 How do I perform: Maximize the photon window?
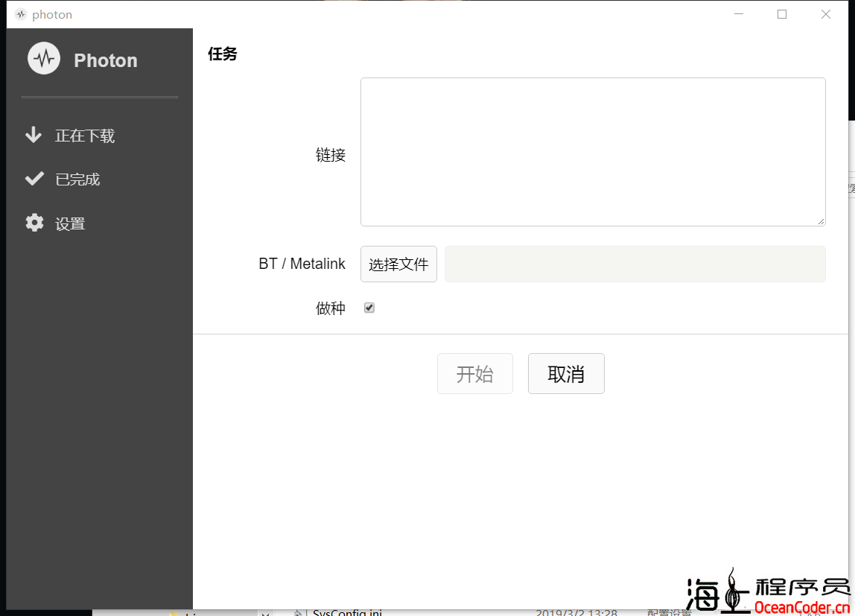click(x=782, y=14)
